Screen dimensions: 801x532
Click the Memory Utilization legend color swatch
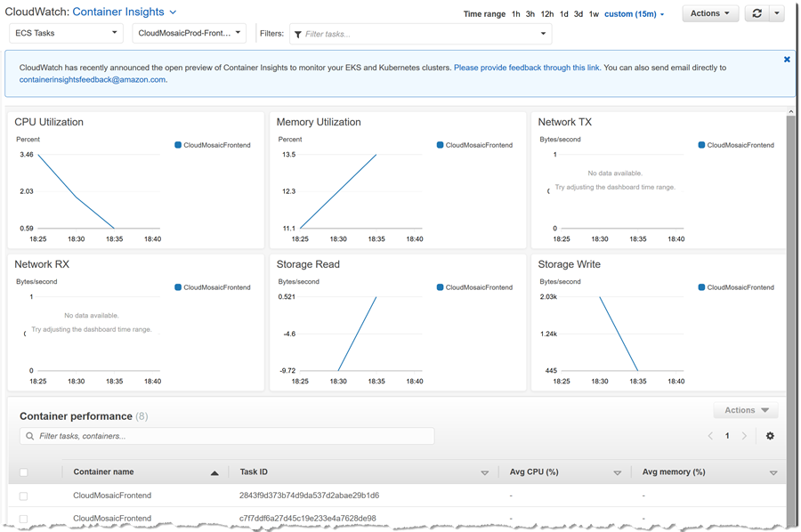point(440,145)
